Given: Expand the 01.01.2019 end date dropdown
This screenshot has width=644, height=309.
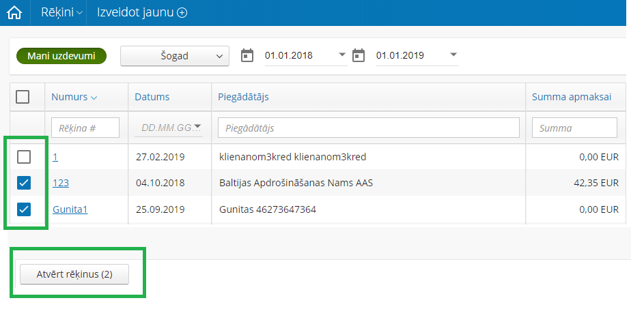Looking at the screenshot, I should (x=453, y=55).
